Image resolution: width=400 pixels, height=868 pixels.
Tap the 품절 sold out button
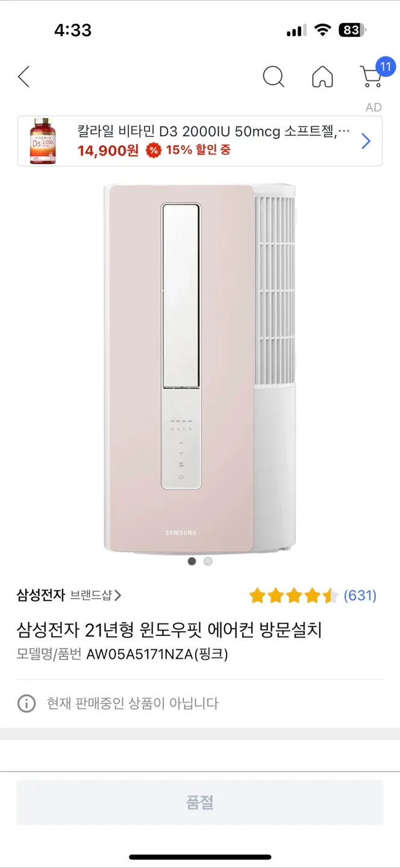coord(200,802)
